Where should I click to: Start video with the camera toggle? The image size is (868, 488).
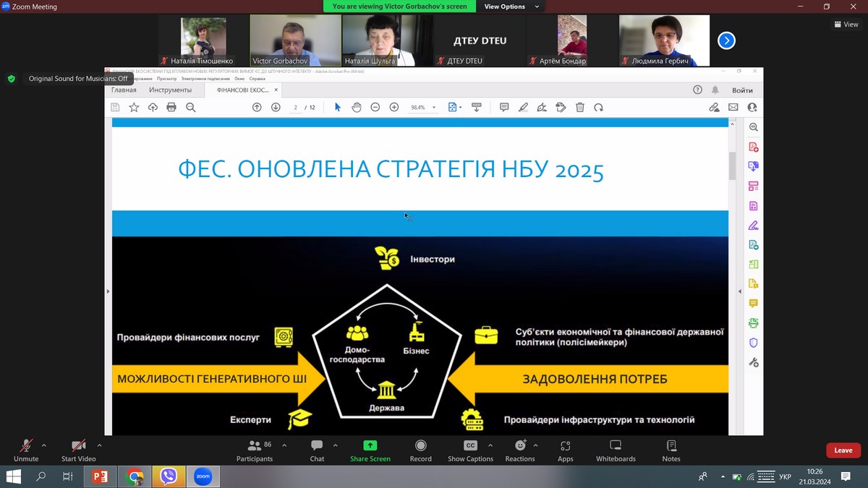click(78, 450)
